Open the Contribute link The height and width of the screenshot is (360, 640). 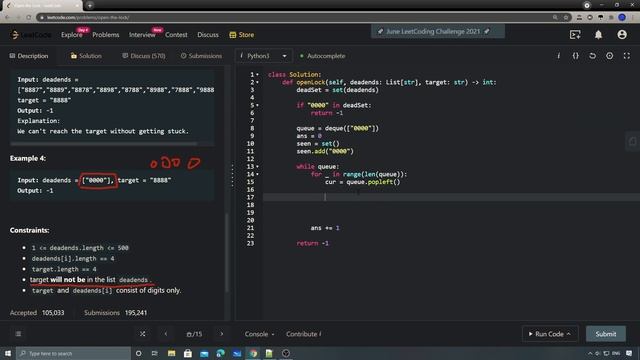[x=304, y=334]
